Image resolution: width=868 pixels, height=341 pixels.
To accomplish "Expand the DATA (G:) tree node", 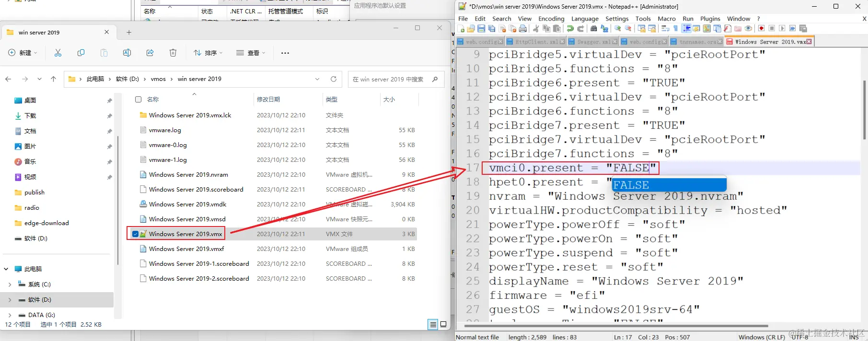I will pyautogui.click(x=10, y=315).
